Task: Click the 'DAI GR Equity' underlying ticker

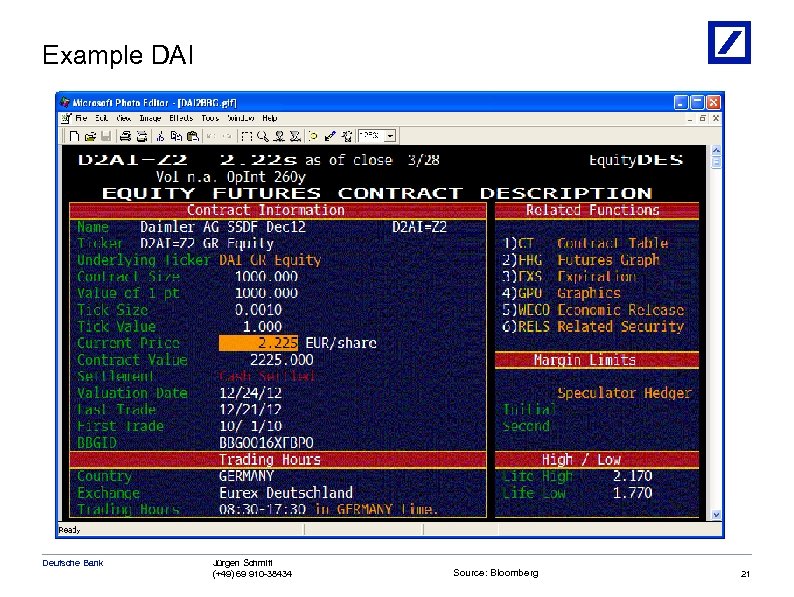Action: [270, 260]
